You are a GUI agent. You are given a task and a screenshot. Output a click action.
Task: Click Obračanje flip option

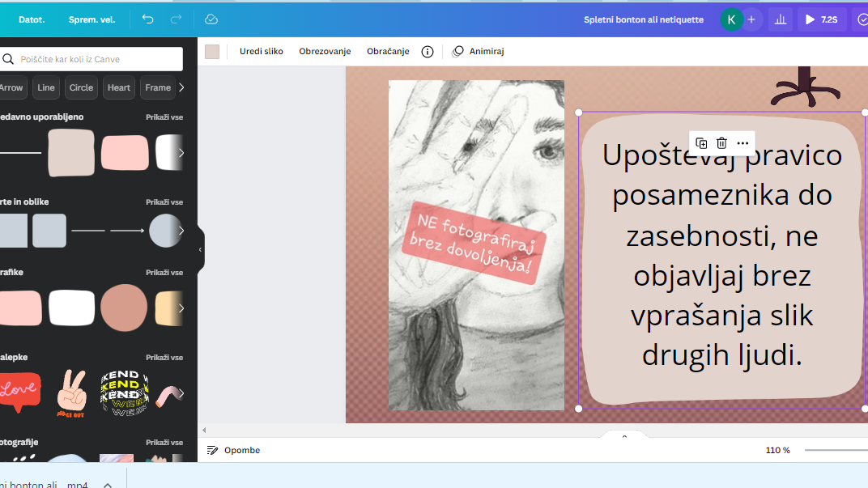point(388,52)
